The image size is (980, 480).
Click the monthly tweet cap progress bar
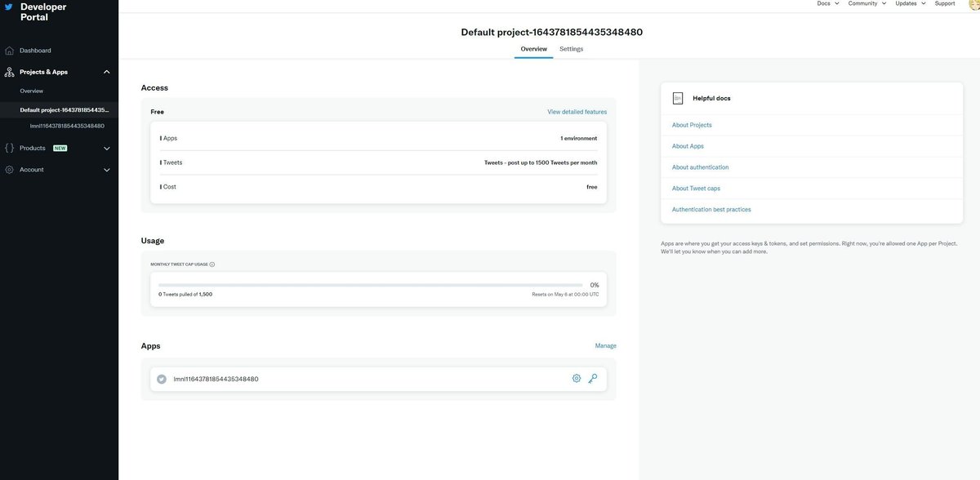click(x=371, y=285)
